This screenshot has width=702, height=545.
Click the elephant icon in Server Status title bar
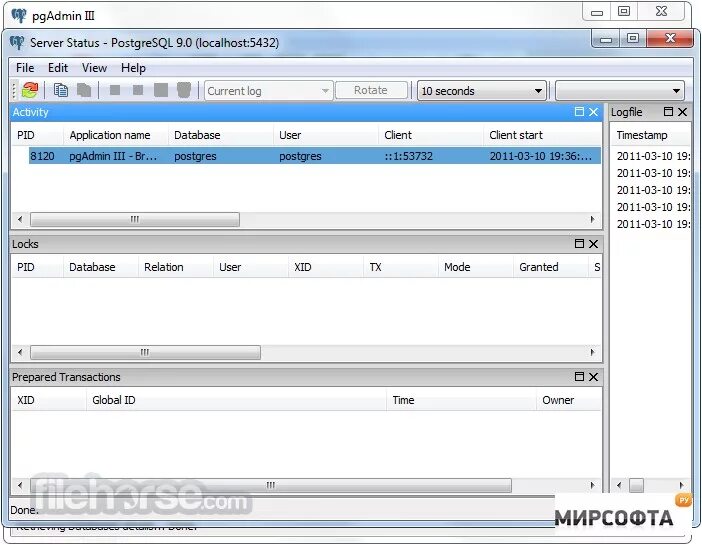pyautogui.click(x=17, y=43)
